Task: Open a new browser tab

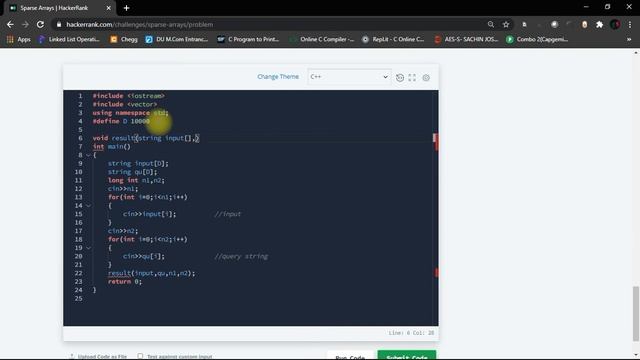Action: coord(127,8)
